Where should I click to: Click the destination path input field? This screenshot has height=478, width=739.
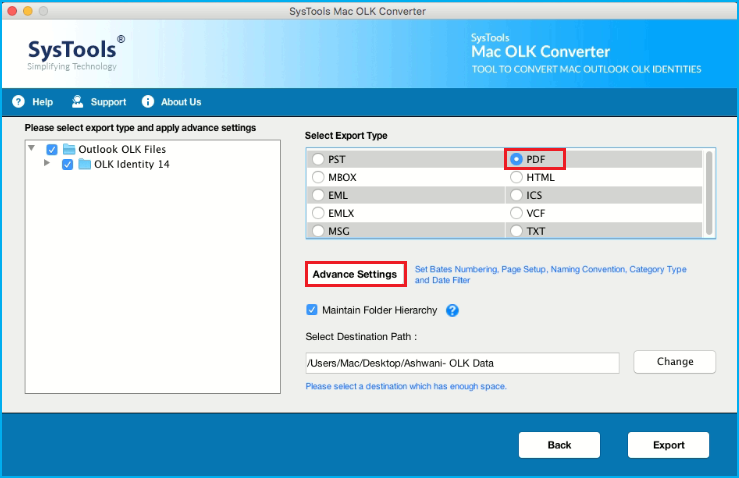coord(462,363)
